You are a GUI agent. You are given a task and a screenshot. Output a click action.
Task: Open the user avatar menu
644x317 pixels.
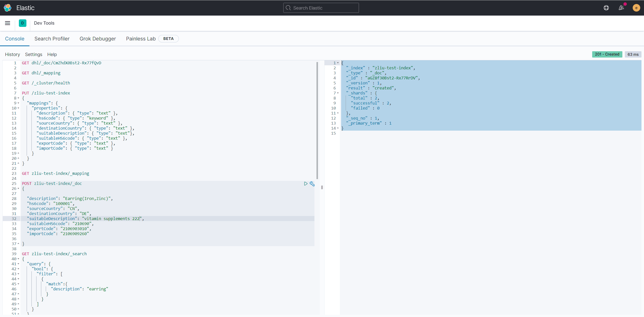click(636, 8)
